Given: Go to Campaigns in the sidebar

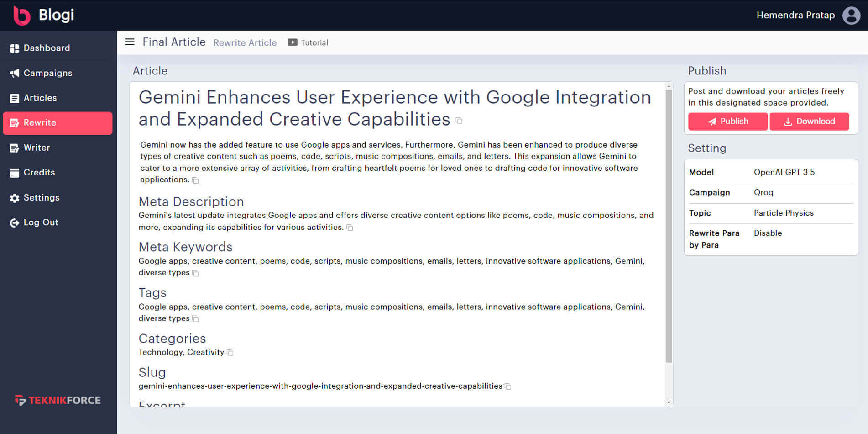Looking at the screenshot, I should (x=47, y=73).
